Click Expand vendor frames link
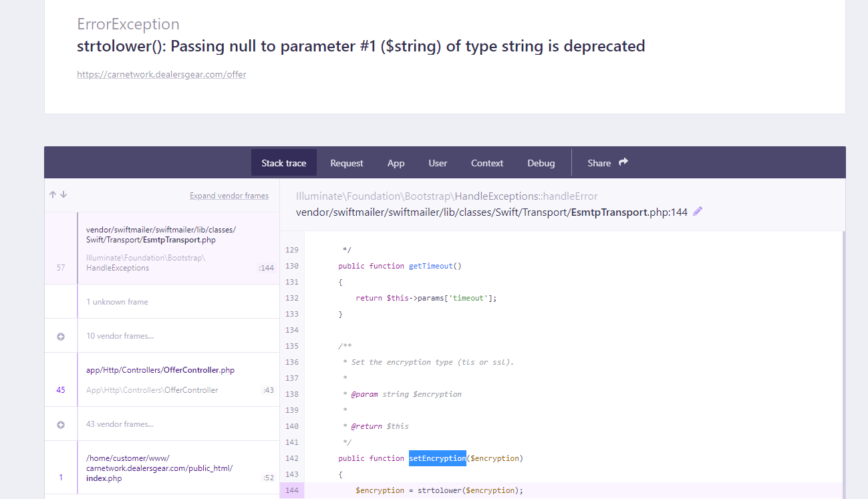This screenshot has height=499, width=868. tap(229, 196)
